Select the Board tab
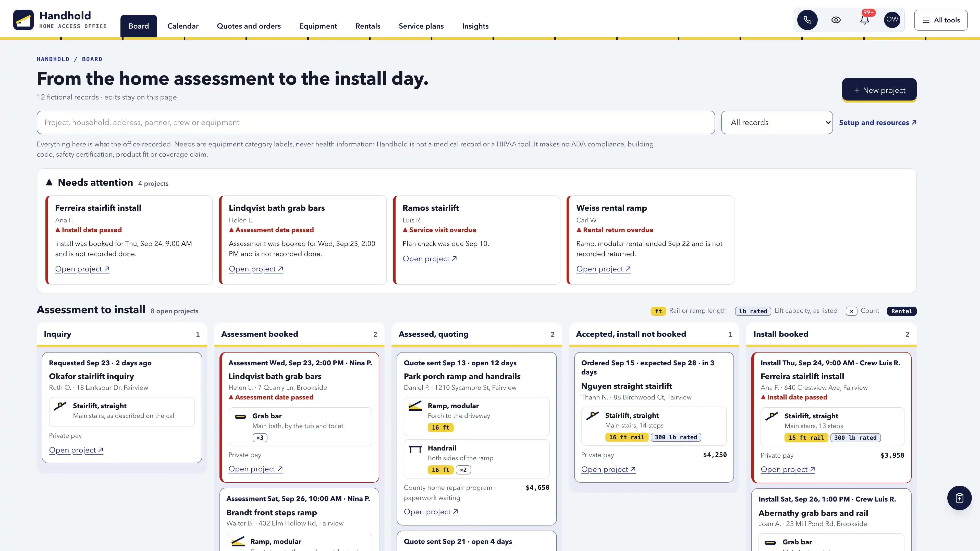This screenshot has height=551, width=980. pyautogui.click(x=139, y=26)
